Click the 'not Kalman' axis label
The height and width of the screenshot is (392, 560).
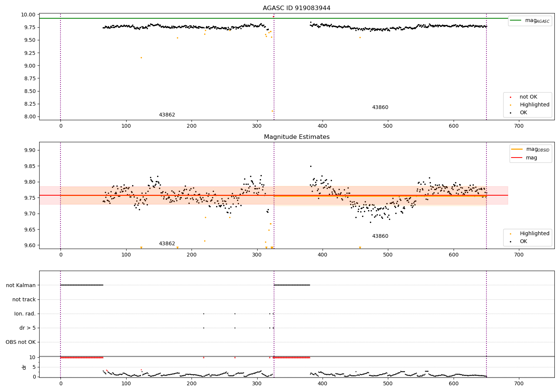(x=21, y=285)
